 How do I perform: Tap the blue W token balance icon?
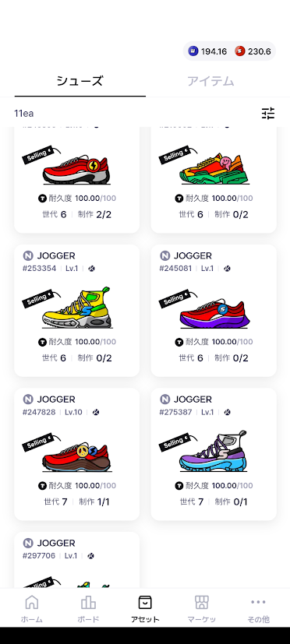193,51
